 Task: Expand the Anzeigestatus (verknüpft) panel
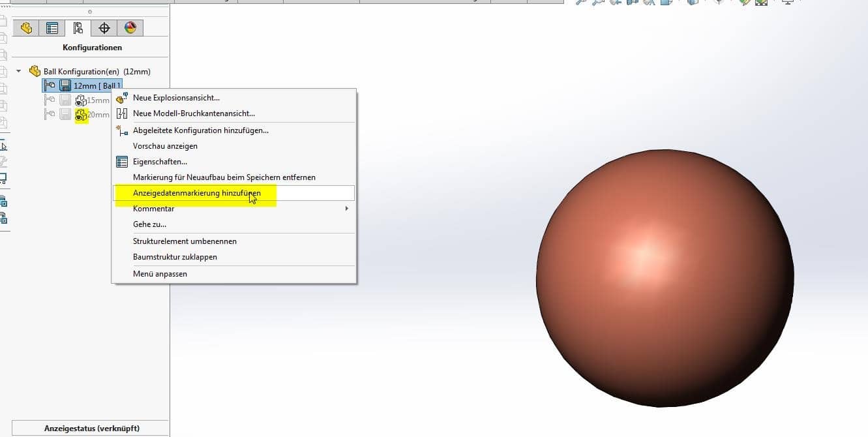pos(91,429)
